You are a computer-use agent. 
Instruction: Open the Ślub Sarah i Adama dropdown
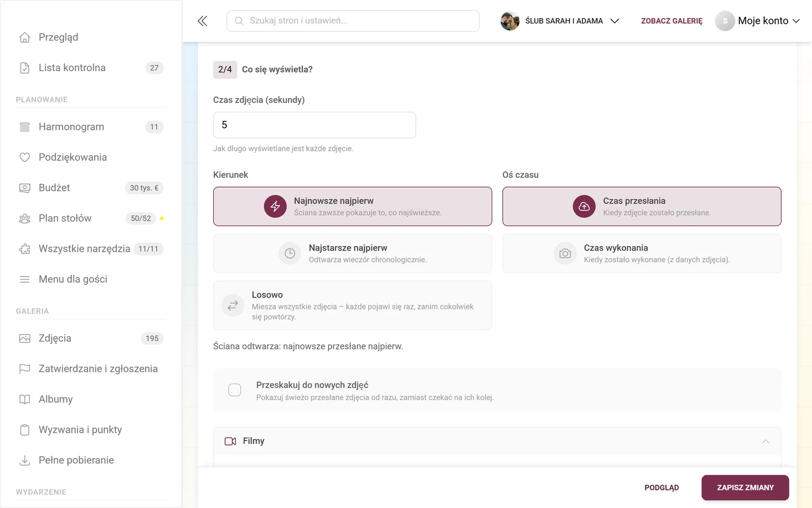(560, 21)
